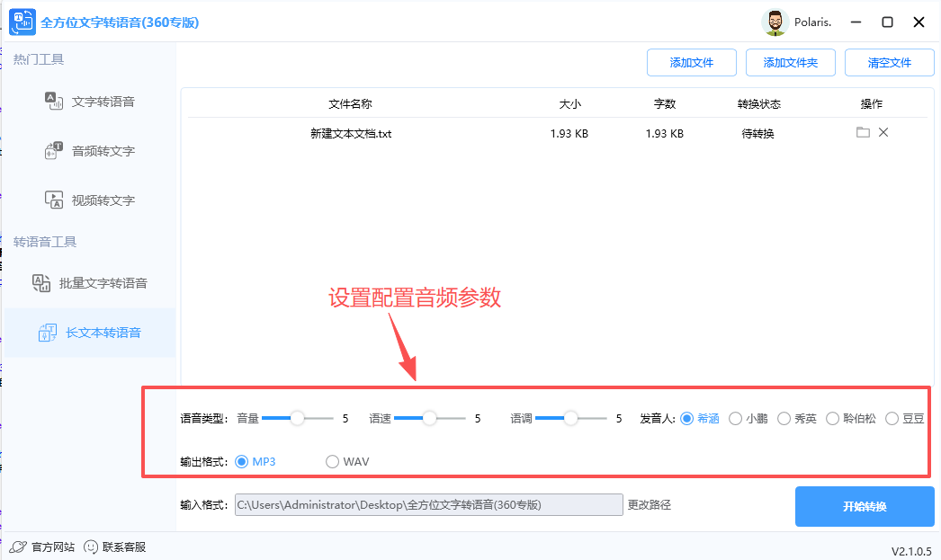Click the app logo icon top-left
The height and width of the screenshot is (560, 941).
[22, 22]
